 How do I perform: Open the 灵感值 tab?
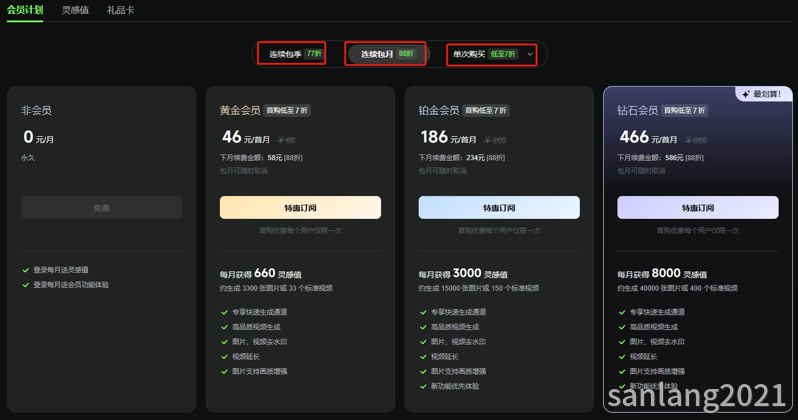click(75, 10)
